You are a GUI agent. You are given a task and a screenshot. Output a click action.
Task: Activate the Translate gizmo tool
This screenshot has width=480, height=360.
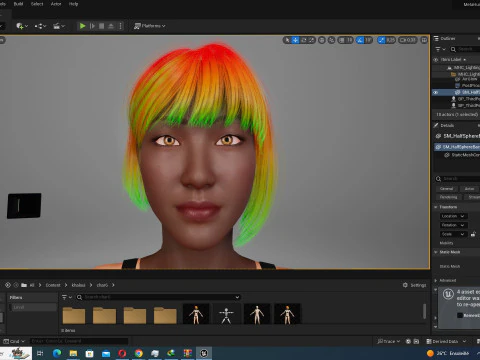tap(295, 40)
